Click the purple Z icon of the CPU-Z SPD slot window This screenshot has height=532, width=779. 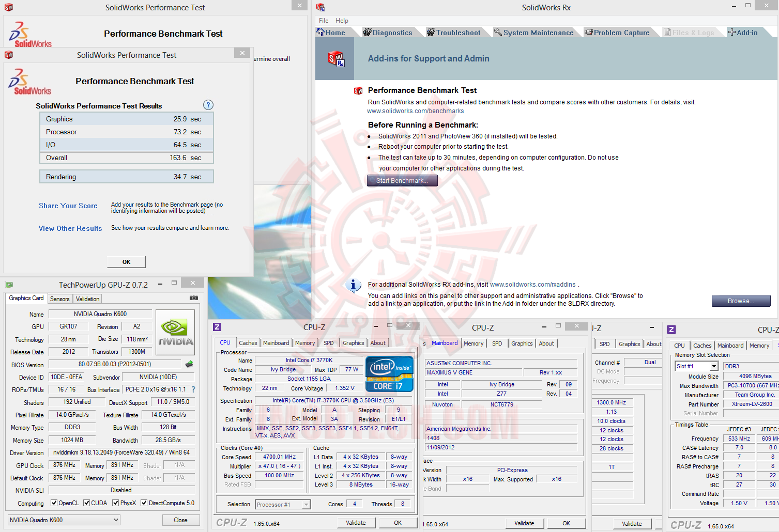pos(671,330)
